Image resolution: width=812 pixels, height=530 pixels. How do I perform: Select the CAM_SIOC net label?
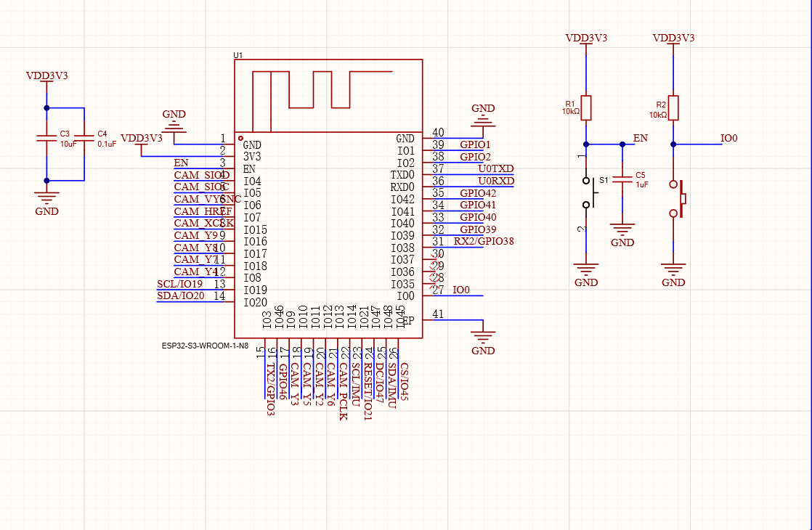click(x=201, y=187)
